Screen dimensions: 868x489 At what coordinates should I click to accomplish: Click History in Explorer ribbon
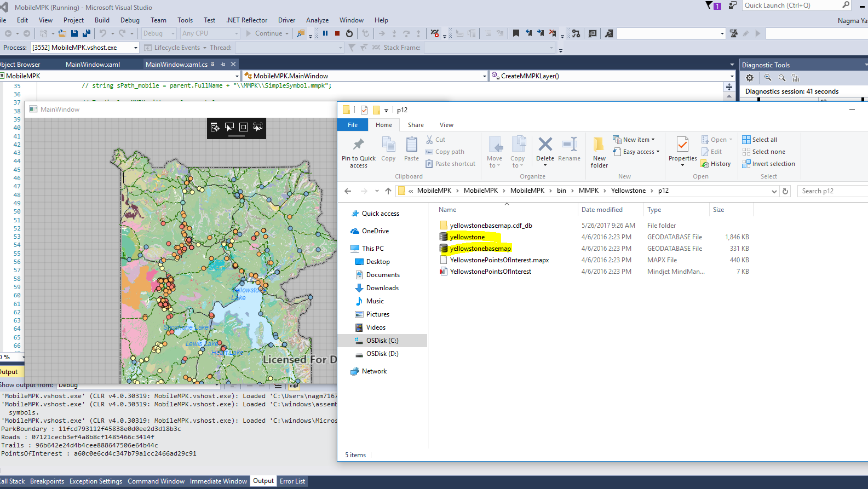tap(716, 164)
